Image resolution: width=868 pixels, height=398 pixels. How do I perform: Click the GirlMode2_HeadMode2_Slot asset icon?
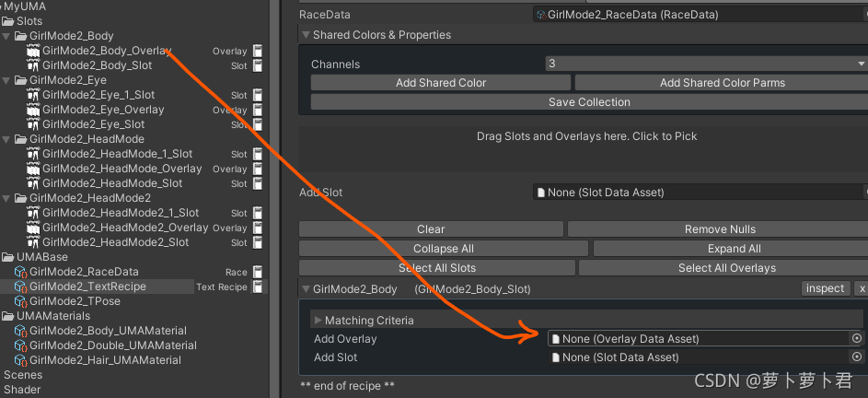tap(34, 242)
